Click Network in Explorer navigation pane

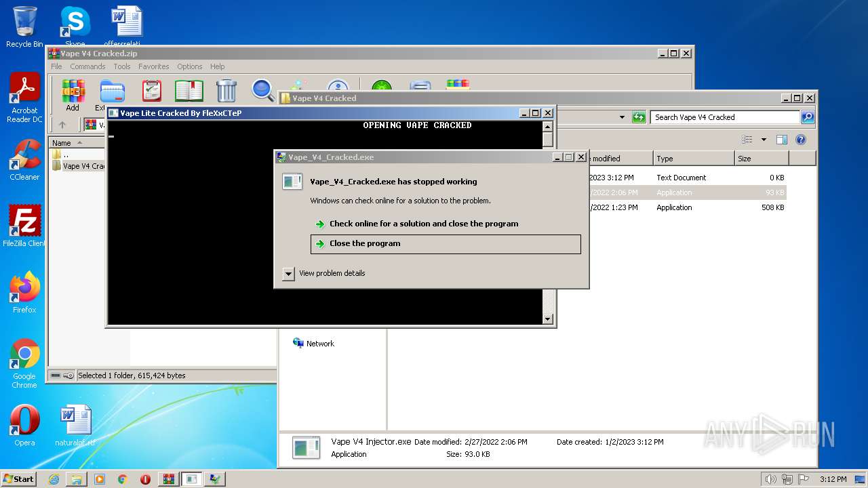pos(313,344)
